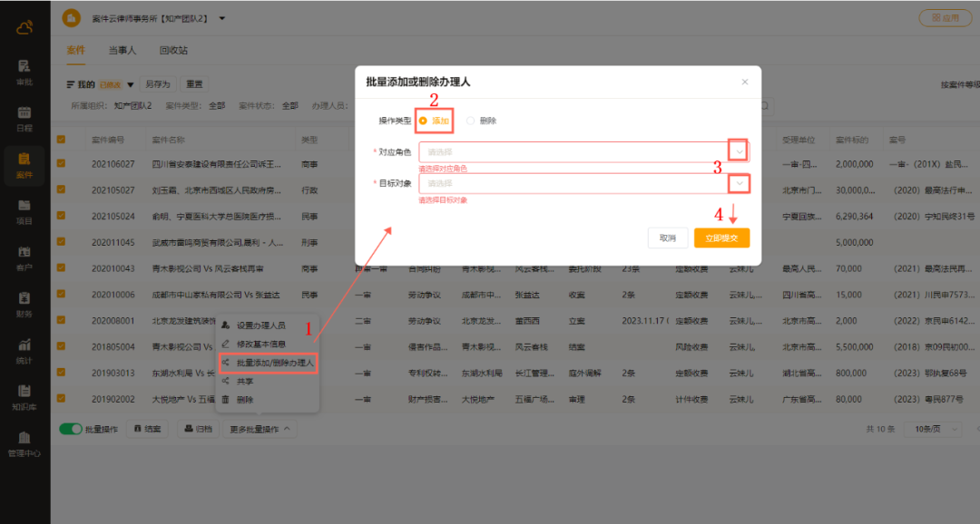
Task: Open the 更多批量操作 dropdown menu
Action: [260, 429]
